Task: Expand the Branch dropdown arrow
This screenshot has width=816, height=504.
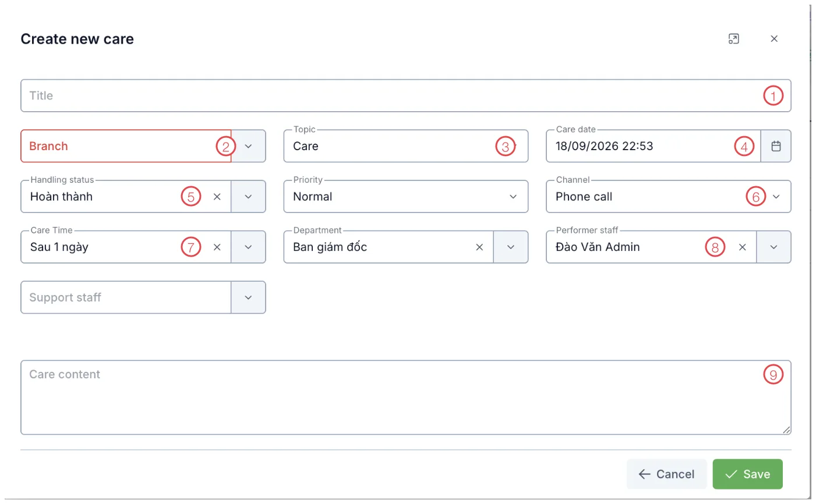Action: coord(248,146)
